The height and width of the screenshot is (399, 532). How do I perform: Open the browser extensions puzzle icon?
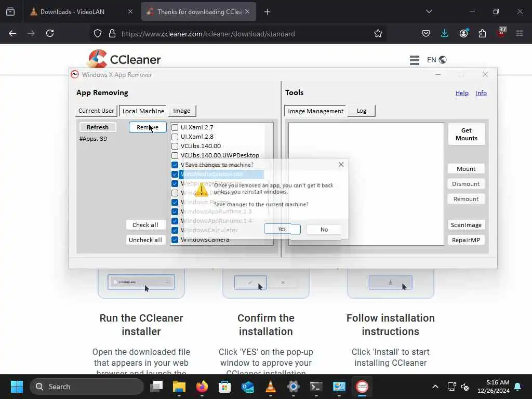pos(482,34)
